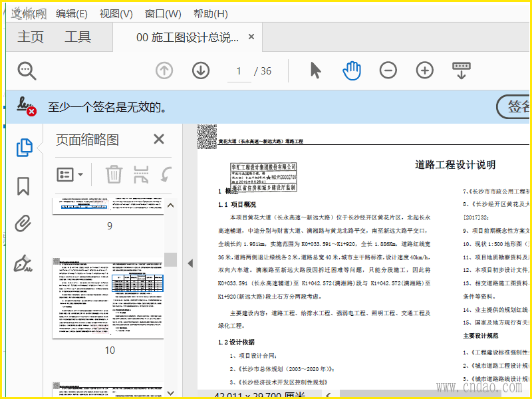Viewport: 532px width, 399px height.
Task: Open page thumbnails sidebar icon
Action: click(24, 148)
